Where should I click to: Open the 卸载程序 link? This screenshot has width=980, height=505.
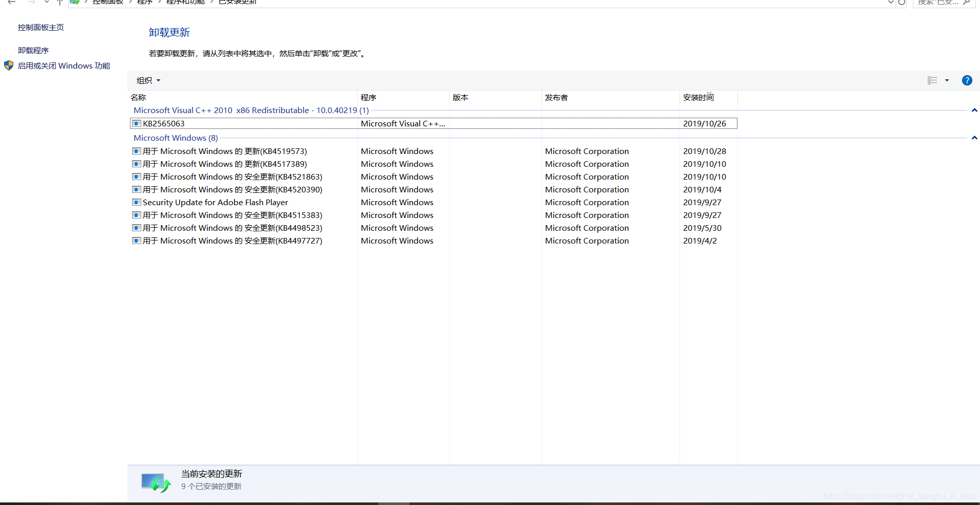[x=33, y=50]
